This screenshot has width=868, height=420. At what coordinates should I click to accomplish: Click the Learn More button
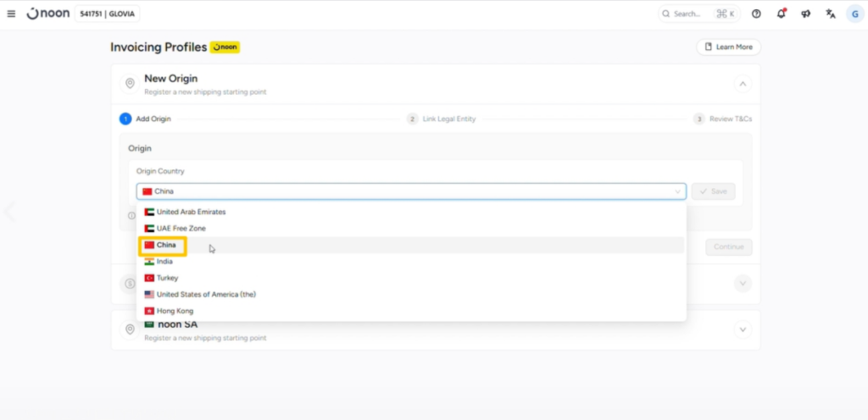728,47
